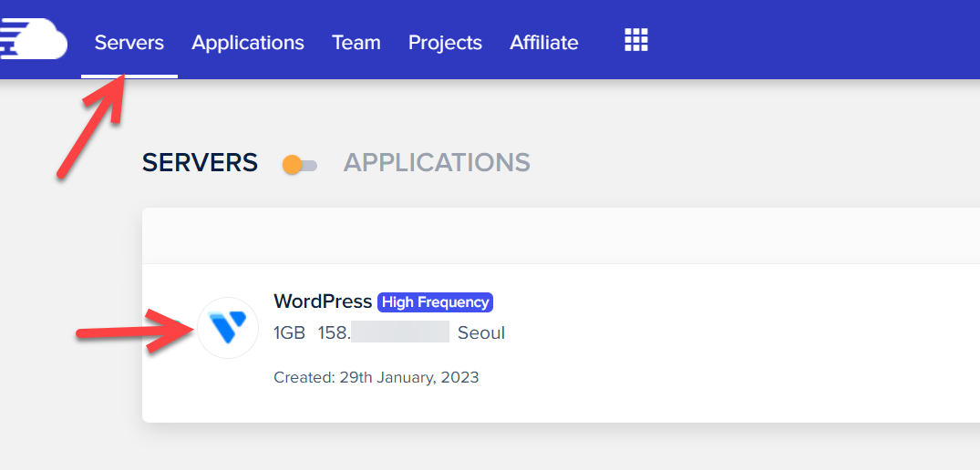Click the Created: 29th January, 2023 text
The height and width of the screenshot is (470, 980).
(377, 378)
